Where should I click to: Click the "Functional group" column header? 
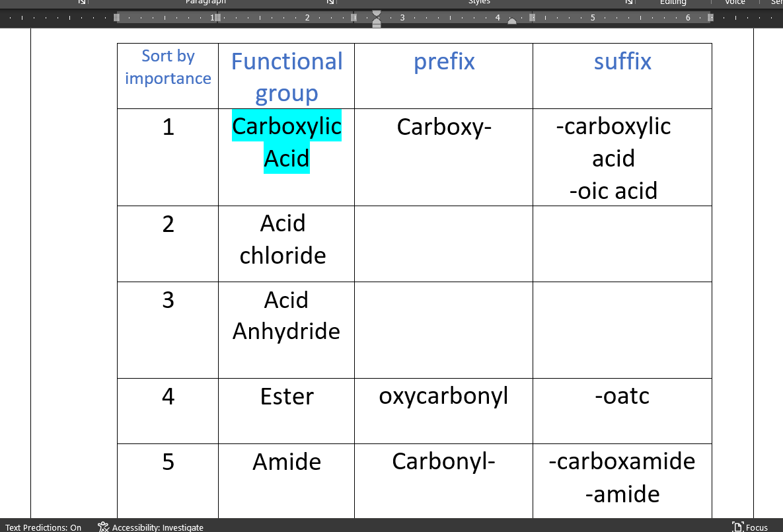(x=287, y=77)
